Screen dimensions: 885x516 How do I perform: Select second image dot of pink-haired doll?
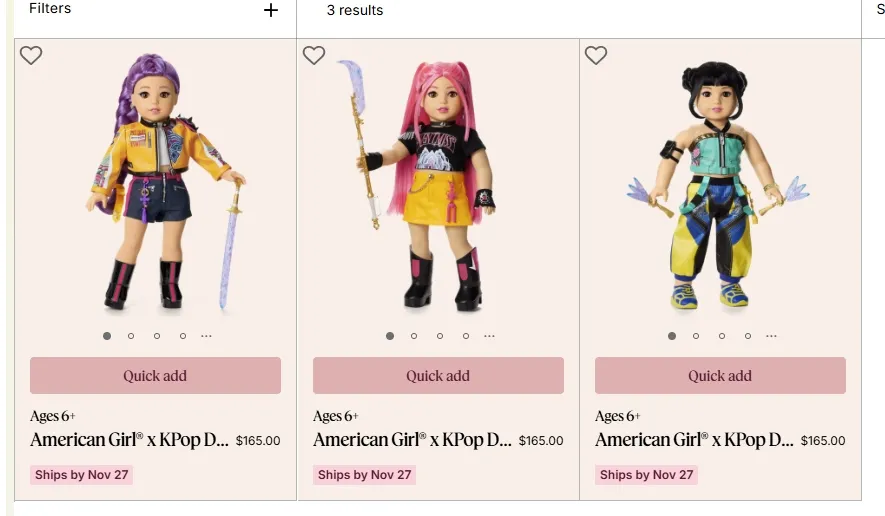tap(414, 336)
